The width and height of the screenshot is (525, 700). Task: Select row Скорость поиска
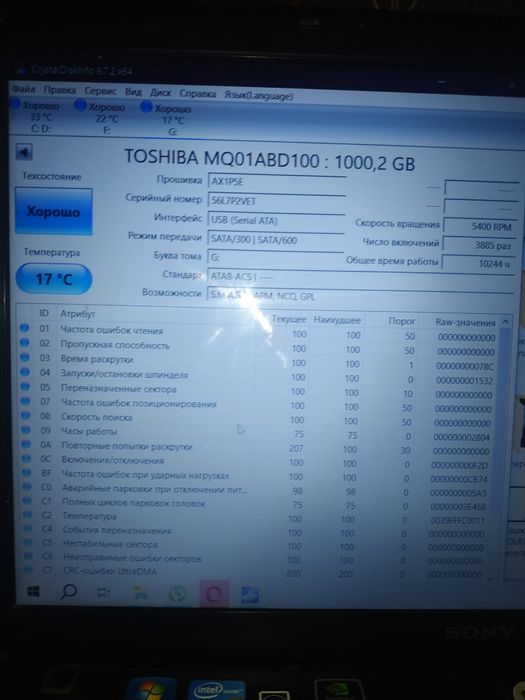(258, 420)
